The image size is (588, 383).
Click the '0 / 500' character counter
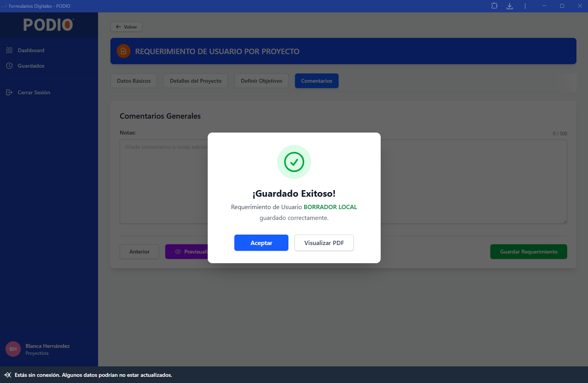[560, 134]
